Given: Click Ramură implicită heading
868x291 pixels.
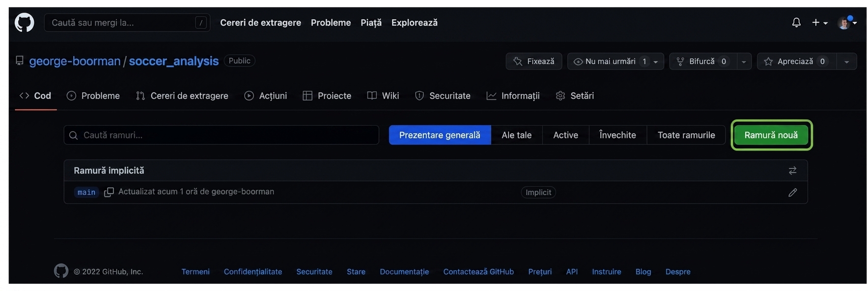Looking at the screenshot, I should [109, 171].
